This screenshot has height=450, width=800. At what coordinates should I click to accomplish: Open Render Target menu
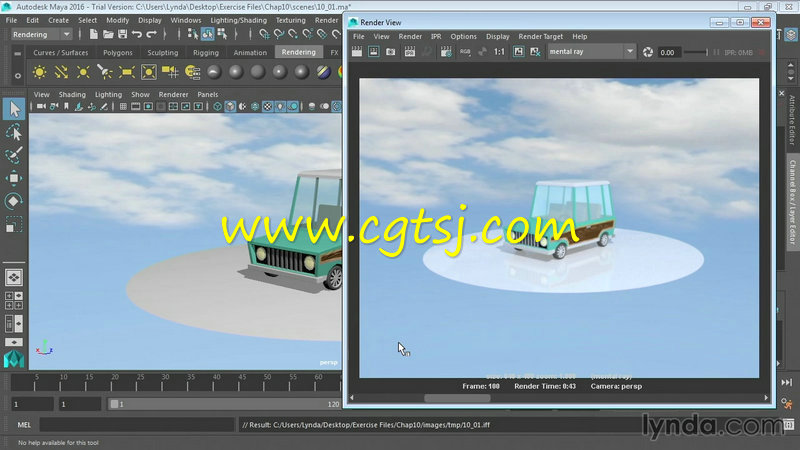(540, 37)
